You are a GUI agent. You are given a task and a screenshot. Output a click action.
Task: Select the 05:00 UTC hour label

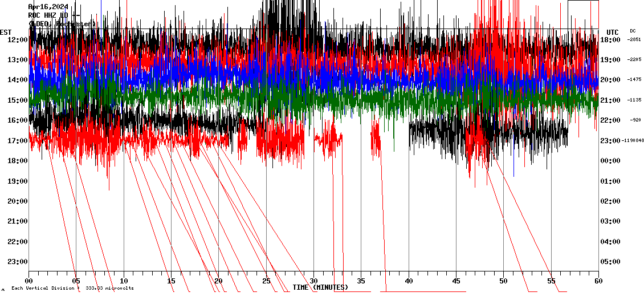coord(610,261)
